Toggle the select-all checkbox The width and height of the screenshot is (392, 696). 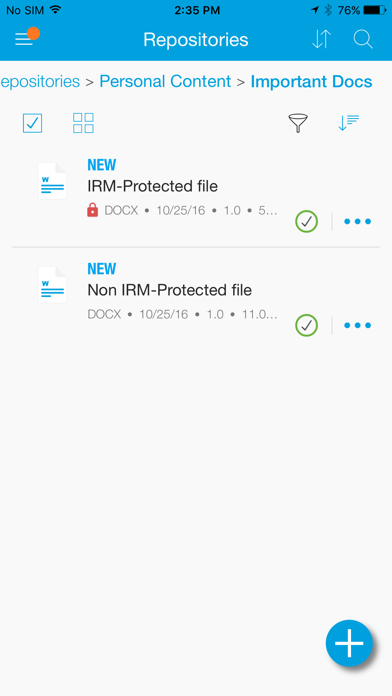click(x=32, y=123)
